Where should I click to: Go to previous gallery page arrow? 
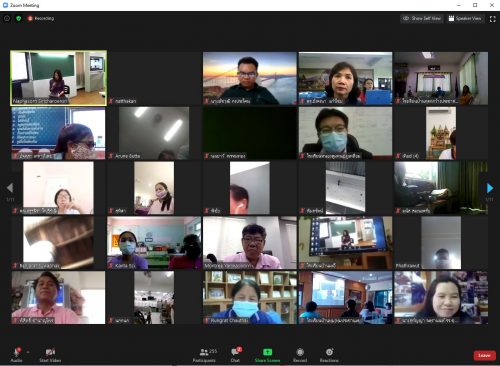click(10, 188)
